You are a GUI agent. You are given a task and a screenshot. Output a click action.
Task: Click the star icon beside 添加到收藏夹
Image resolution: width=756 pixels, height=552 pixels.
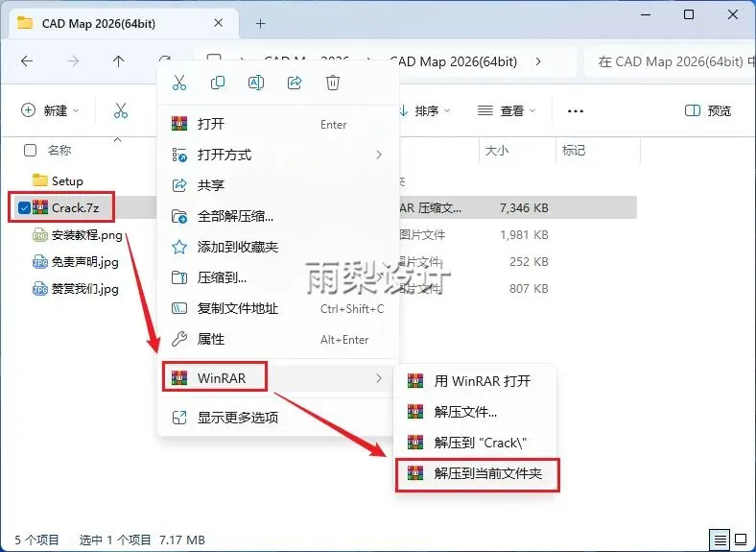pyautogui.click(x=179, y=247)
